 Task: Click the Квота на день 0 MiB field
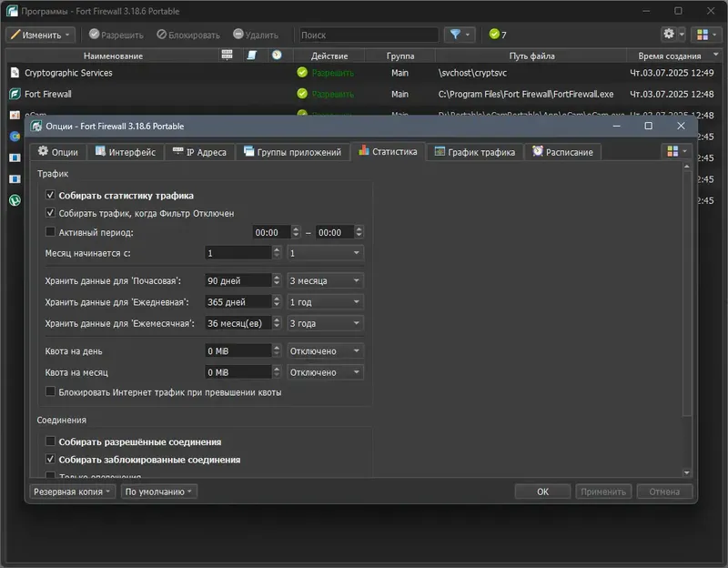coord(238,351)
